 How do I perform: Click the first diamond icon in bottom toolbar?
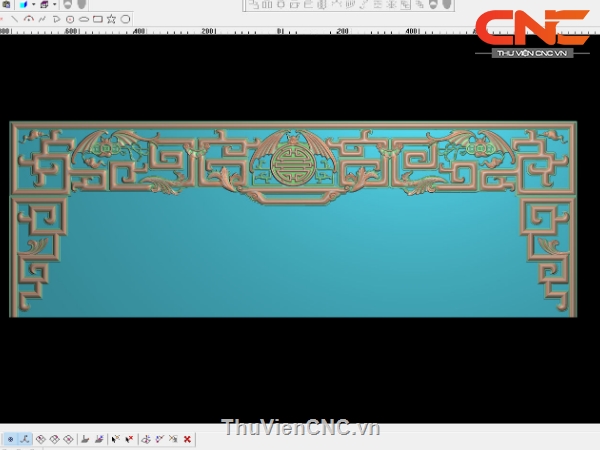click(x=41, y=439)
